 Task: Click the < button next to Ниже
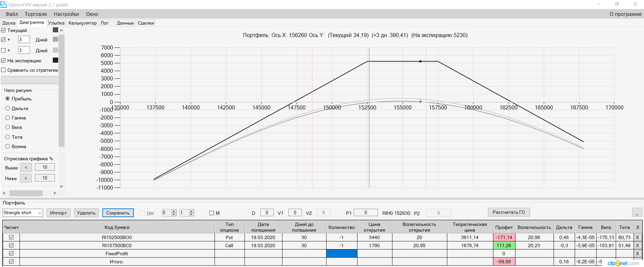point(26,178)
